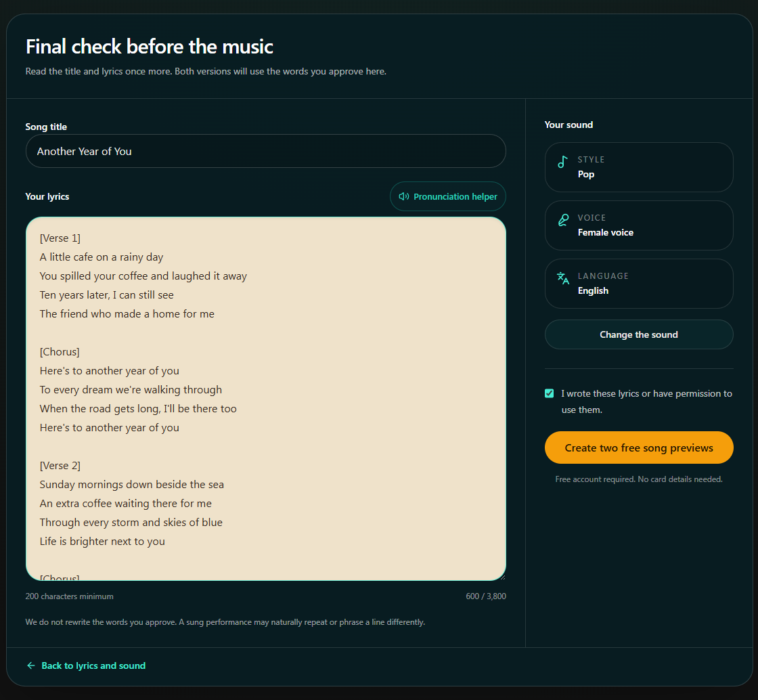
Task: Click line 'You spilled your coffee and laughed it away'
Action: click(143, 276)
